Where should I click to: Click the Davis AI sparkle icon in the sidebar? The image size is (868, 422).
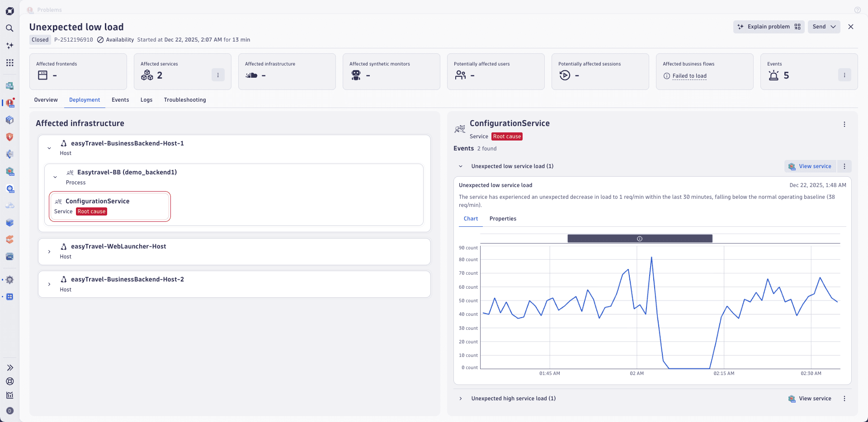coord(10,46)
